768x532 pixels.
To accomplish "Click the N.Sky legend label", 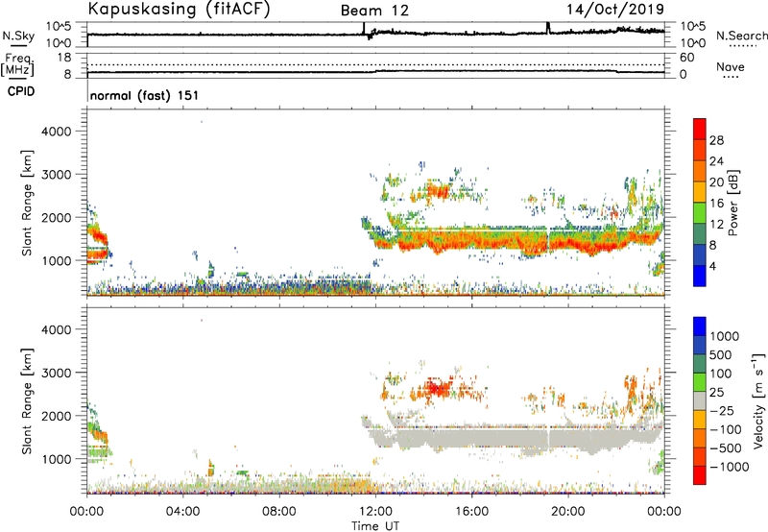I will [18, 36].
